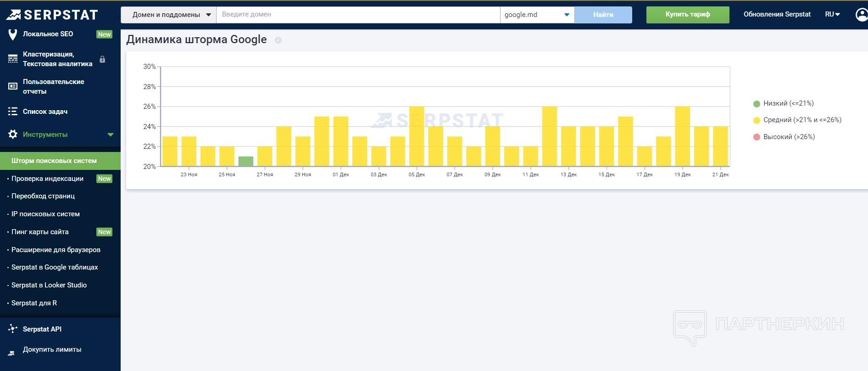
Task: Click the 21 Дек axis label
Action: coord(720,174)
